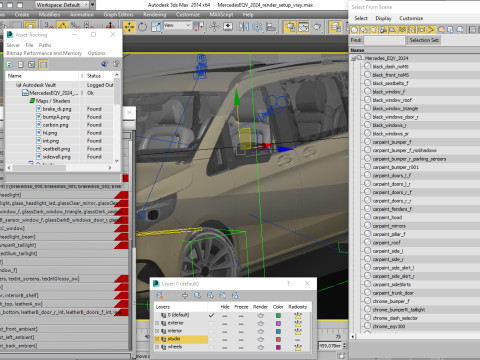Click the red color swatch of studio layer
The height and width of the screenshot is (360, 480).
pyautogui.click(x=278, y=340)
